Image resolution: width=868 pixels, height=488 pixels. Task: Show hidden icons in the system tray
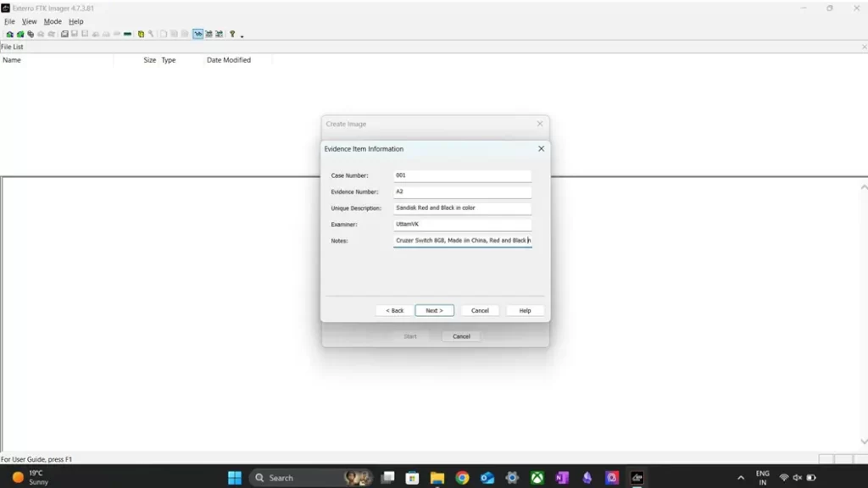(x=741, y=478)
